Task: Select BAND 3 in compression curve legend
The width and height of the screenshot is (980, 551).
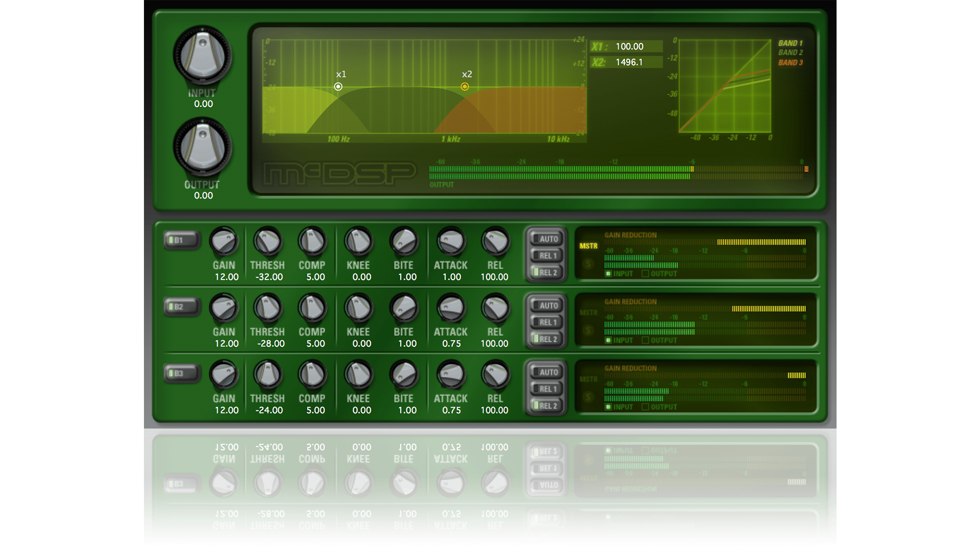Action: 790,63
